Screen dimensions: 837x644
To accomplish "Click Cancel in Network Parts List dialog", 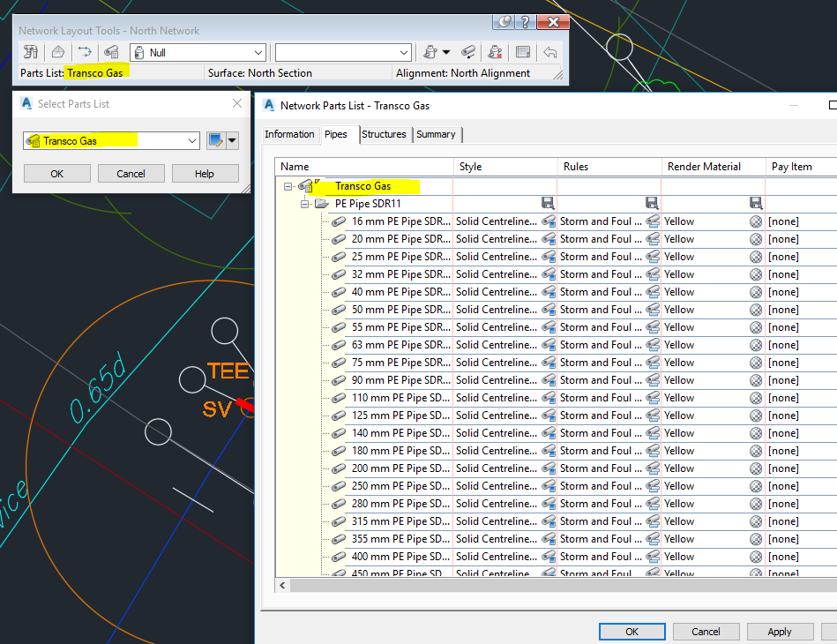I will [706, 632].
